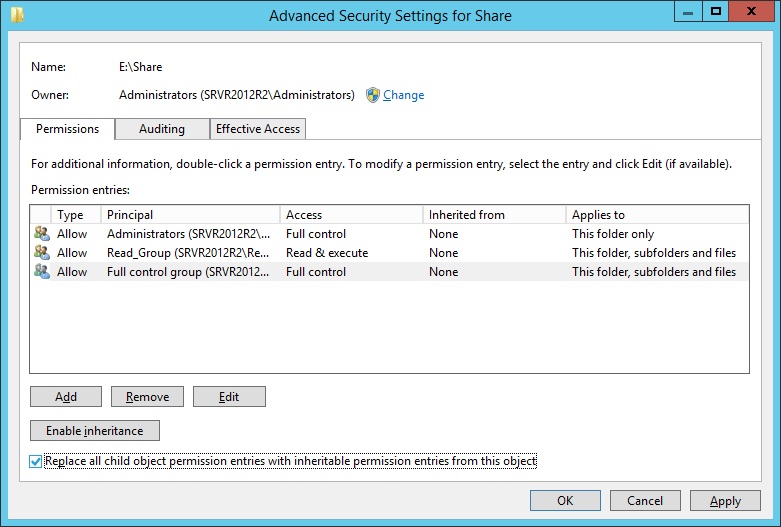The width and height of the screenshot is (781, 527).
Task: Confirm with the OK button
Action: 565,500
